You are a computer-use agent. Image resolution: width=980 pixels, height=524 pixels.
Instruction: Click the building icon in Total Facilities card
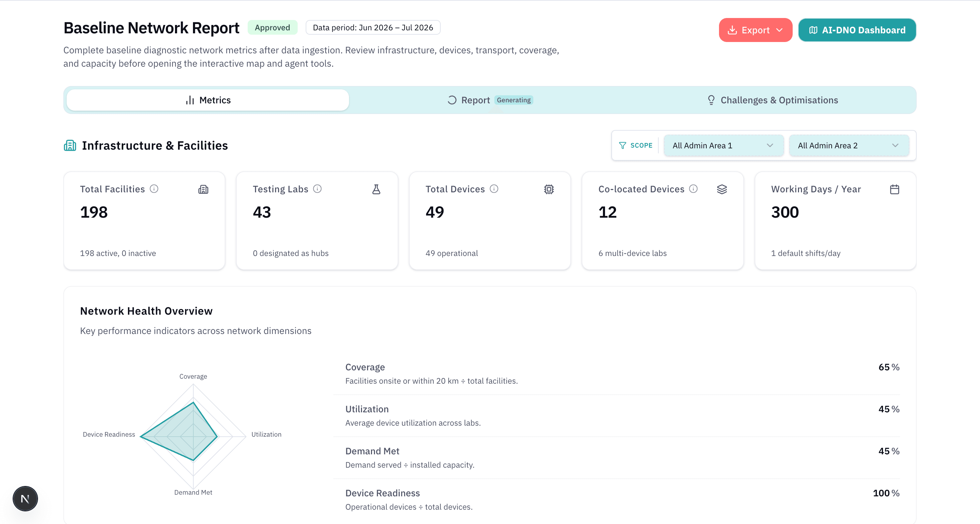click(203, 189)
